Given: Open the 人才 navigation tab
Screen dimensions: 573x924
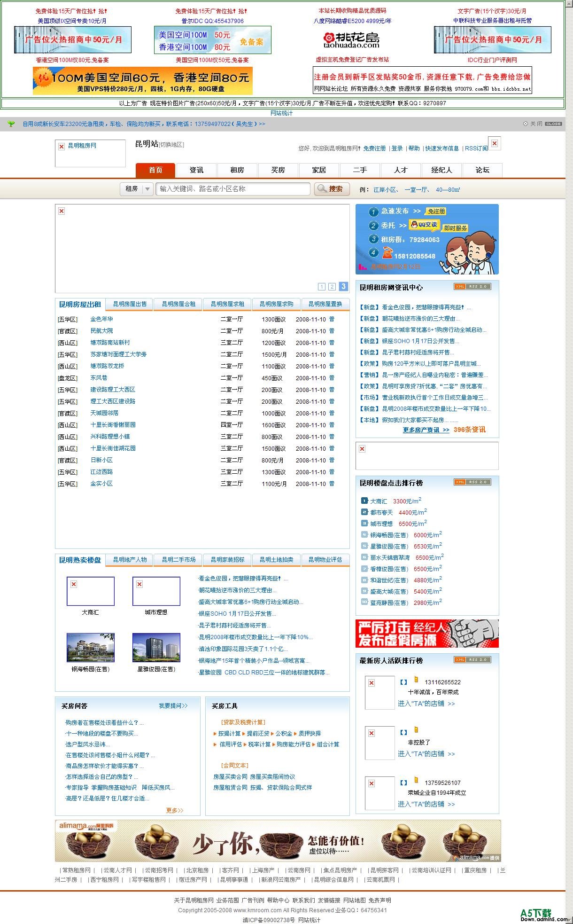Looking at the screenshot, I should (x=401, y=170).
